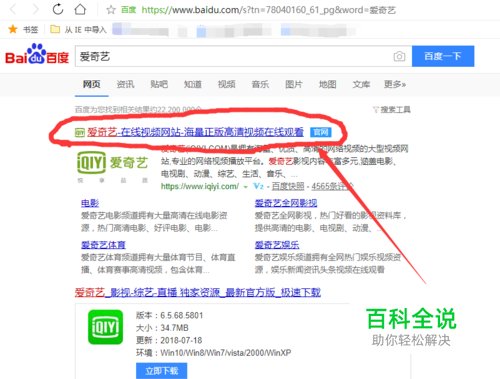Expand the 更多» categories menu
Screen dimensions: 500x379
tap(395, 84)
